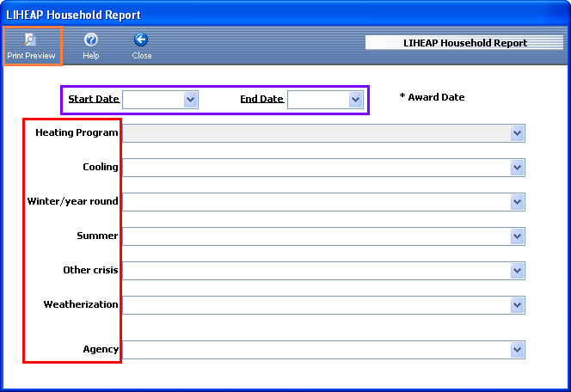571x392 pixels.
Task: Click the Start Date label link
Action: click(94, 99)
